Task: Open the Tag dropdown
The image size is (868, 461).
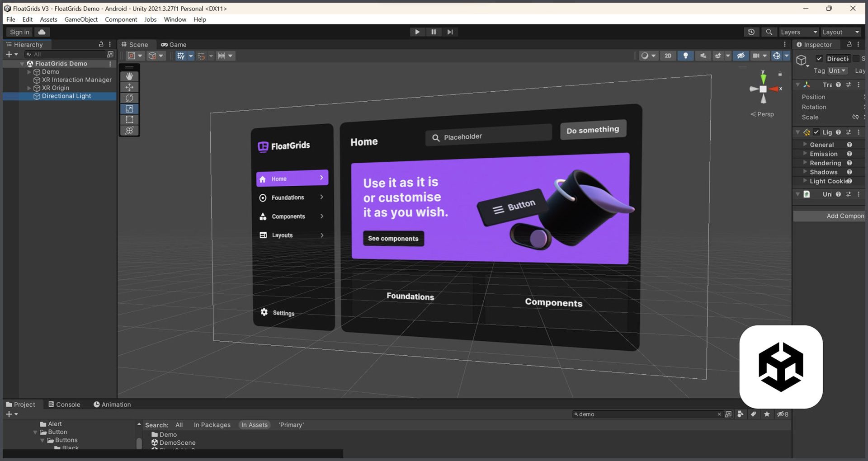Action: (x=837, y=71)
